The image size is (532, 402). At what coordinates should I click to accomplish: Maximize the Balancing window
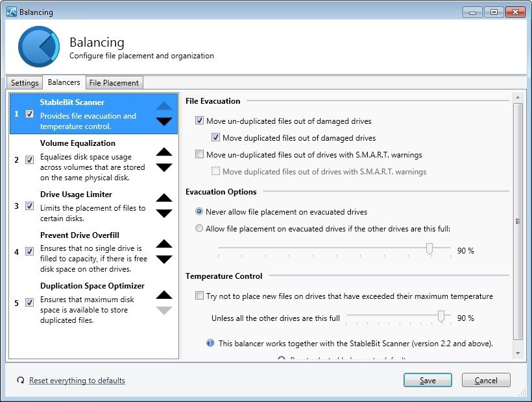pos(494,12)
